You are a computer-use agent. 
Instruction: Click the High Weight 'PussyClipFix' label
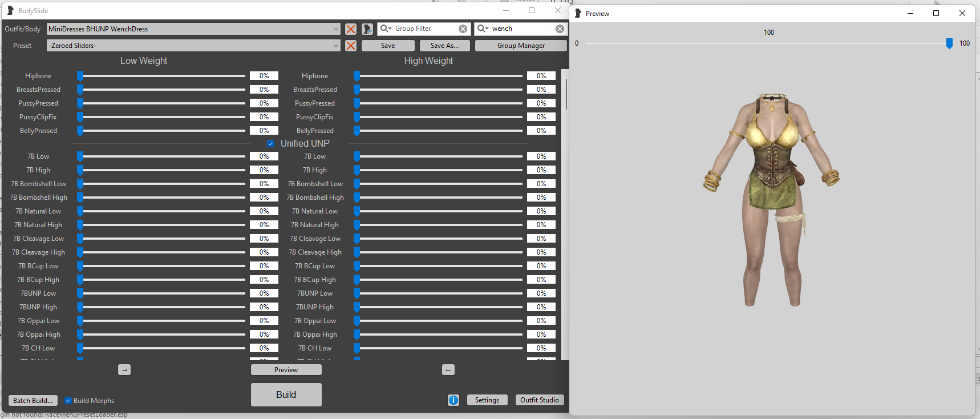click(x=315, y=117)
